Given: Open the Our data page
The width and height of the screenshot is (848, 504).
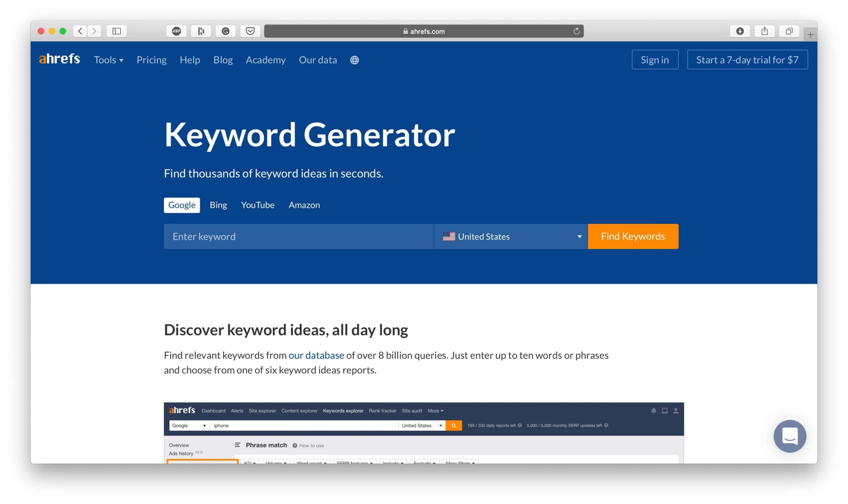Looking at the screenshot, I should [x=318, y=60].
